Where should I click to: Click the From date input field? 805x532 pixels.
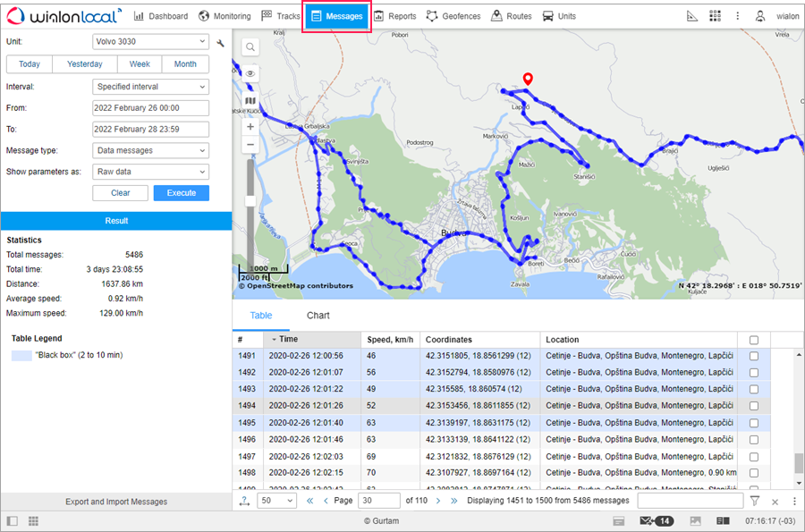(x=150, y=108)
